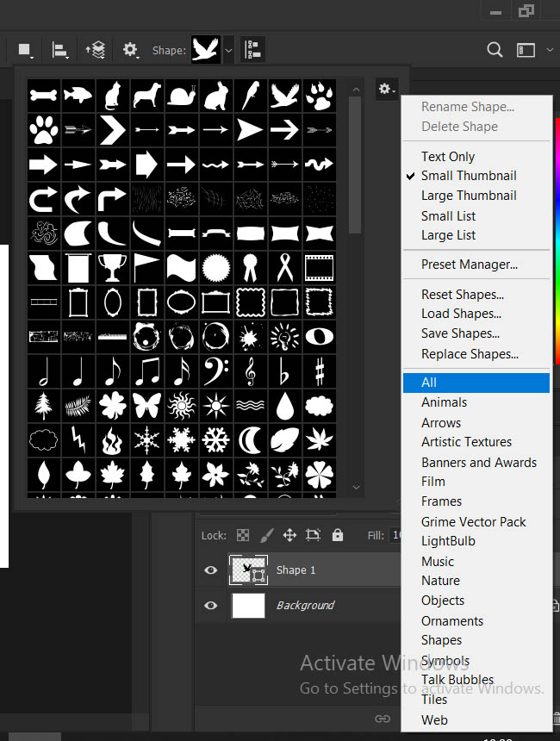This screenshot has height=741, width=560.
Task: Choose the pine tree shape
Action: pyautogui.click(x=43, y=406)
